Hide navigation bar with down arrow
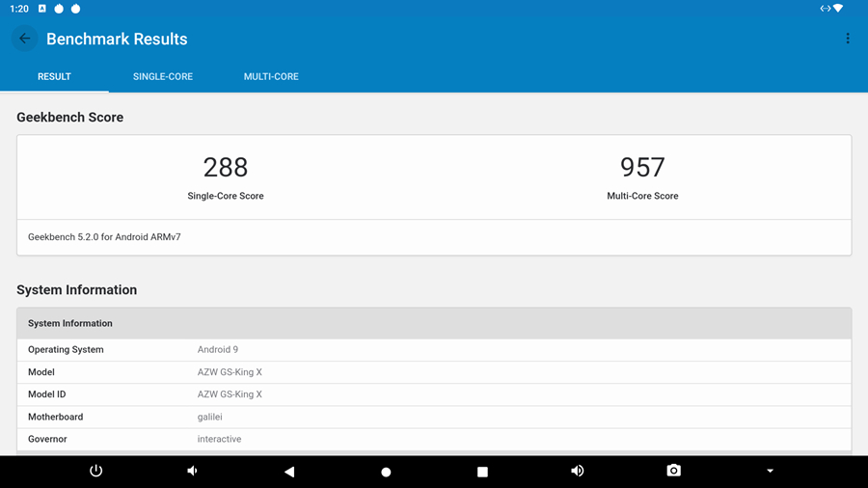Screen dimensions: 868x488 click(770, 471)
